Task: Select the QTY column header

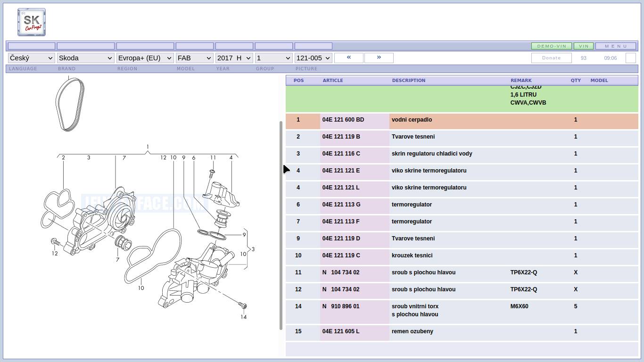Action: pyautogui.click(x=576, y=81)
